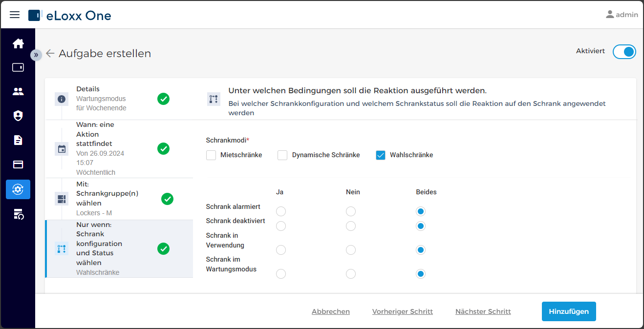Click the Nein column header
Viewport: 644px width, 329px height.
point(353,192)
